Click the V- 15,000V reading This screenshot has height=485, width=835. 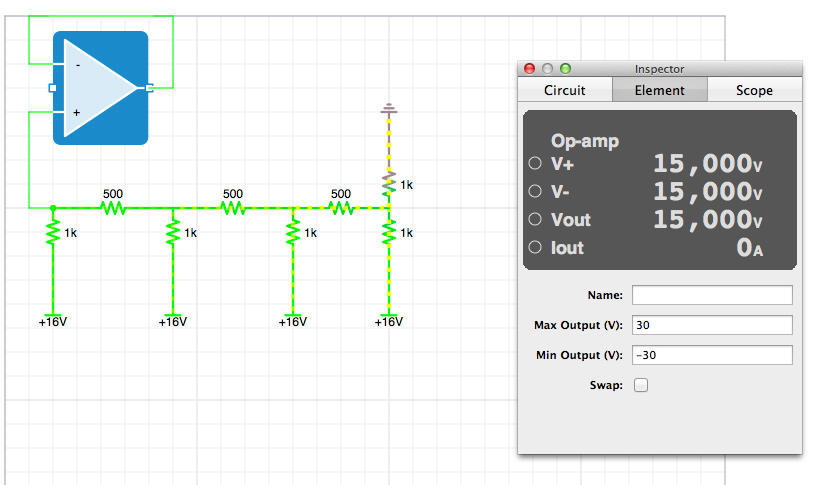point(708,192)
